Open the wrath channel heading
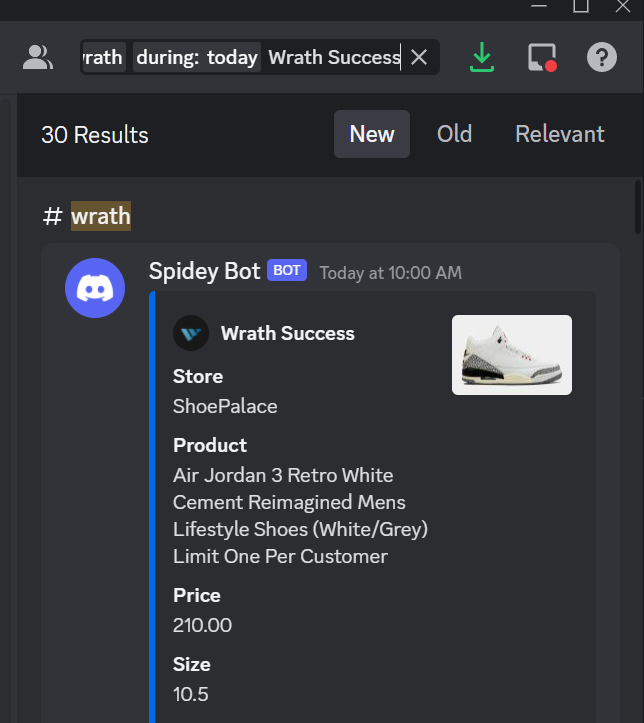Image resolution: width=644 pixels, height=723 pixels. [101, 216]
